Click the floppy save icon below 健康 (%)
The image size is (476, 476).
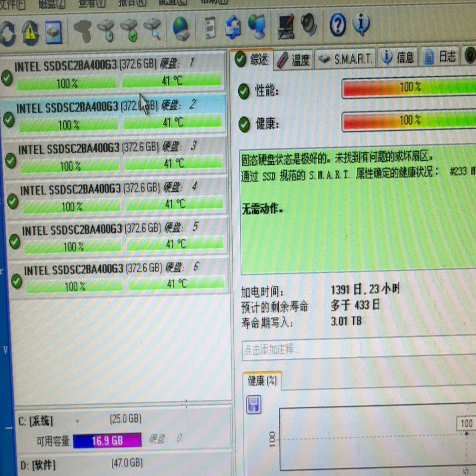[x=254, y=405]
